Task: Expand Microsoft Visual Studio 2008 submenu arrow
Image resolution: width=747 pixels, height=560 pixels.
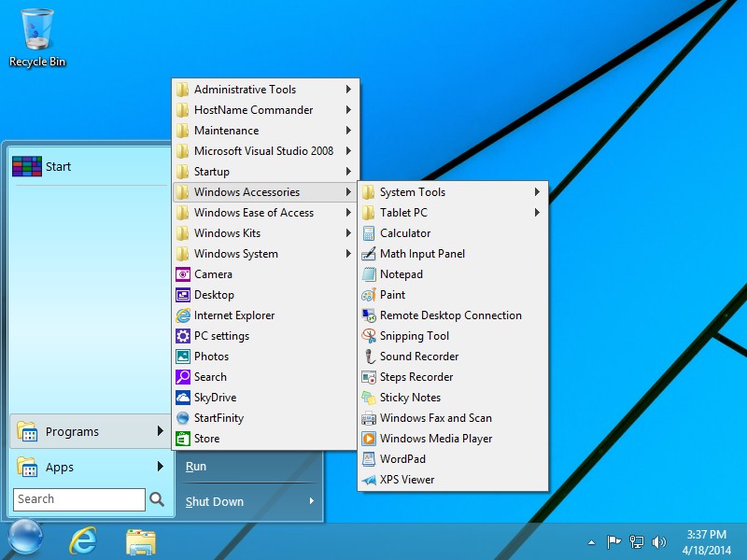Action: tap(348, 151)
